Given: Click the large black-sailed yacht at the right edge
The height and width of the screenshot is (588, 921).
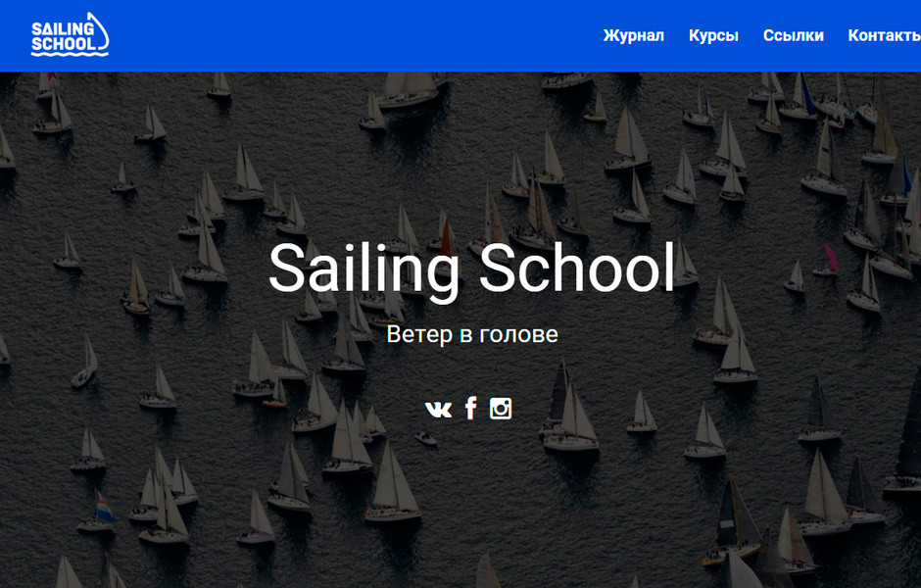Looking at the screenshot, I should click(x=906, y=433).
